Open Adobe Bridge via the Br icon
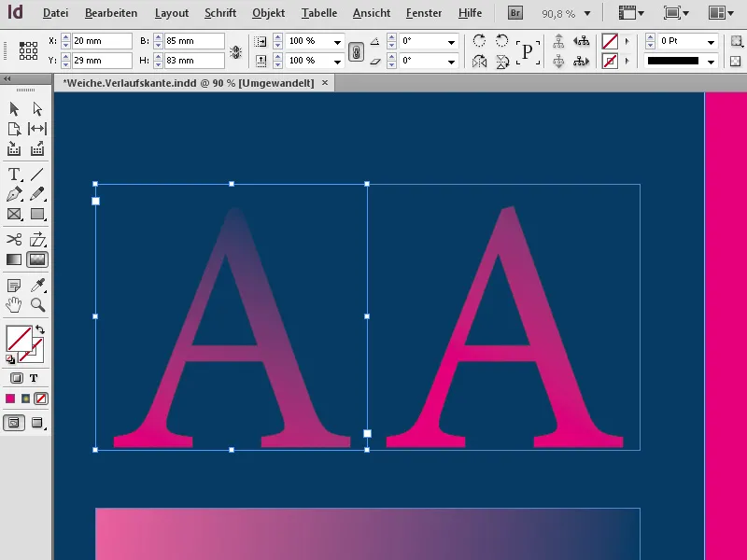The image size is (747, 560). pyautogui.click(x=514, y=13)
